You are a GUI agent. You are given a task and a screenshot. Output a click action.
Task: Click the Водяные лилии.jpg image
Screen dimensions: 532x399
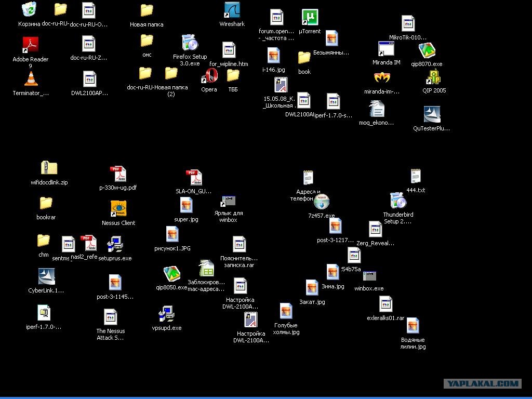click(x=413, y=325)
